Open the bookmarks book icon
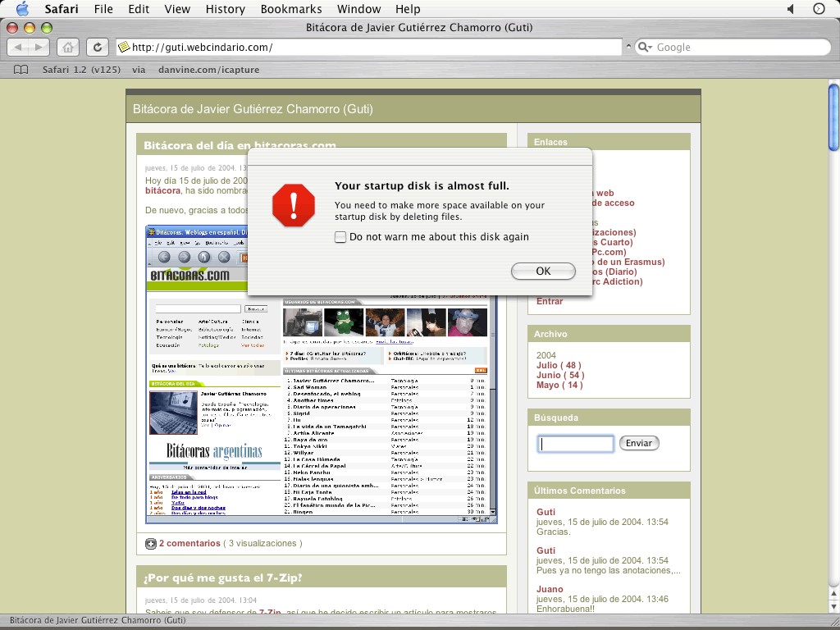840x630 pixels. 21,70
